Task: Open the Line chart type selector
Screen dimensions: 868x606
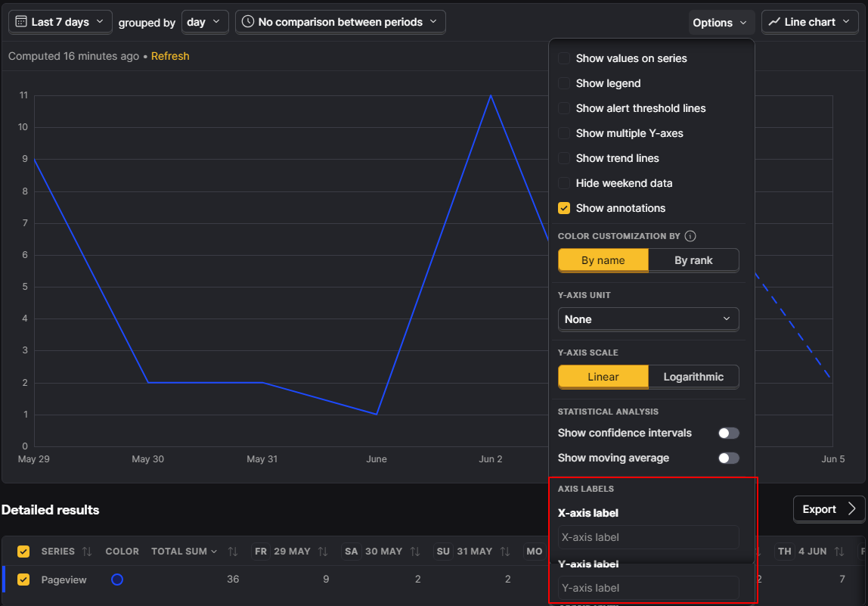Action: tap(810, 22)
